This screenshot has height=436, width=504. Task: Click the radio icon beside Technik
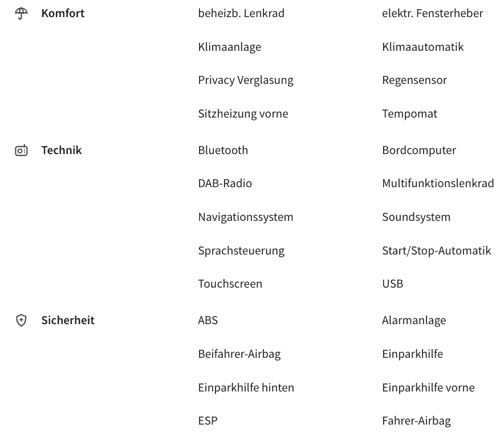[21, 151]
